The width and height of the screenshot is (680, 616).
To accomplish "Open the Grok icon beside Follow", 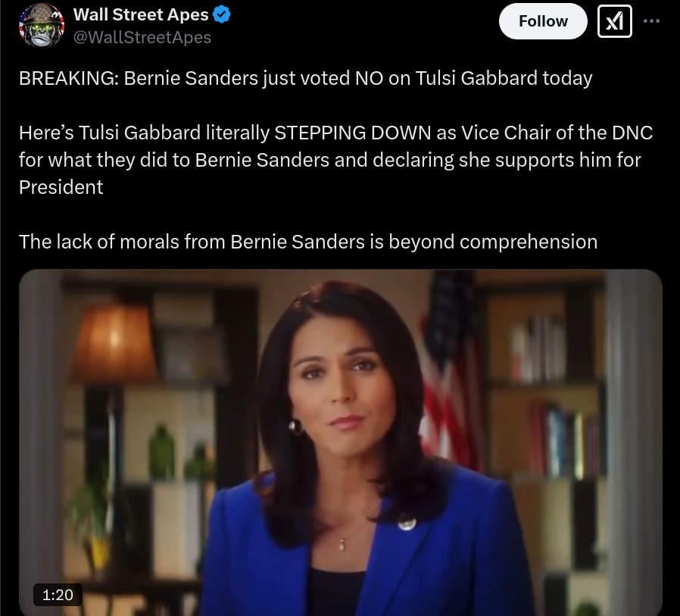I will [x=615, y=20].
